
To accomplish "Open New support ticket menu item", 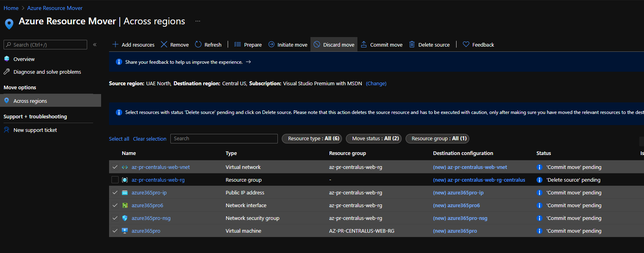I will pyautogui.click(x=35, y=130).
